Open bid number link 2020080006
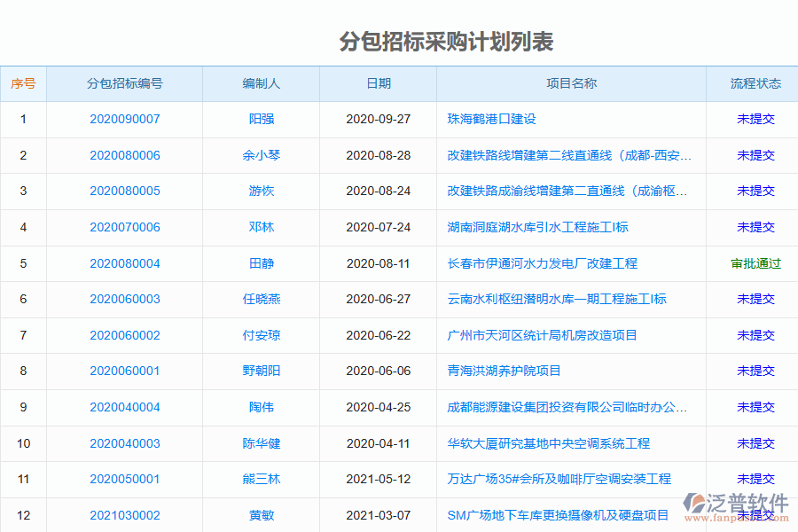Viewport: 798px width, 532px height. 123,154
